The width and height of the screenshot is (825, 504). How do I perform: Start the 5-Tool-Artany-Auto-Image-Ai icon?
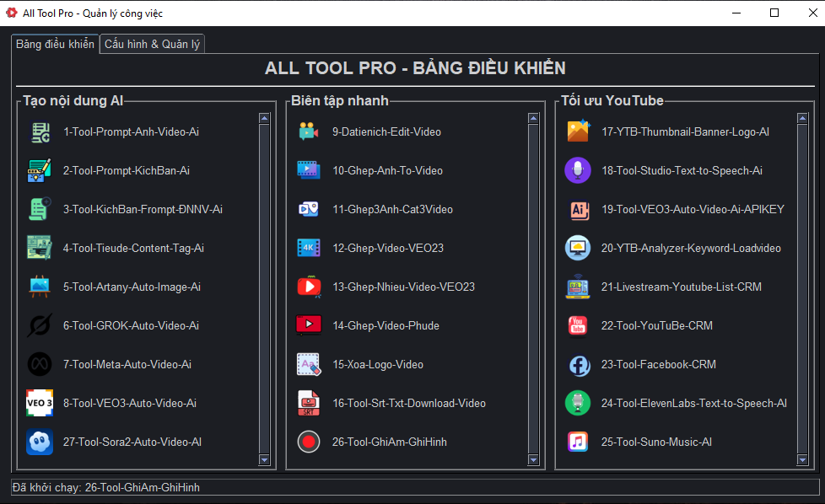[x=40, y=287]
